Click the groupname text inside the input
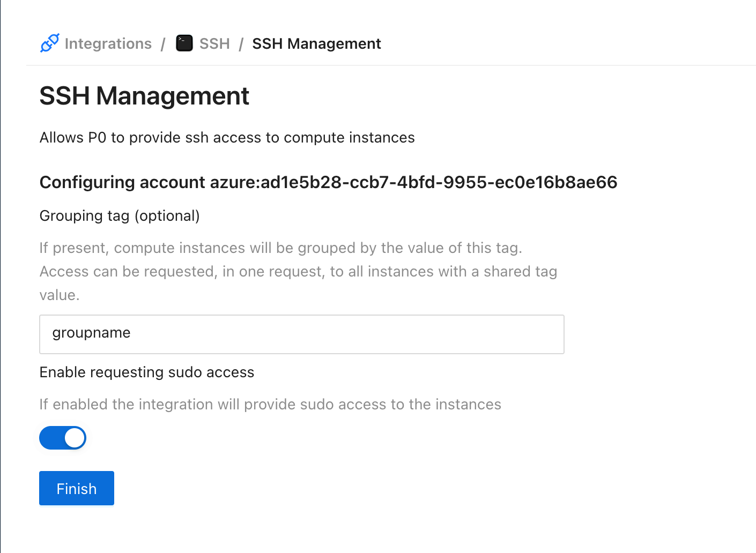756x553 pixels. [91, 333]
